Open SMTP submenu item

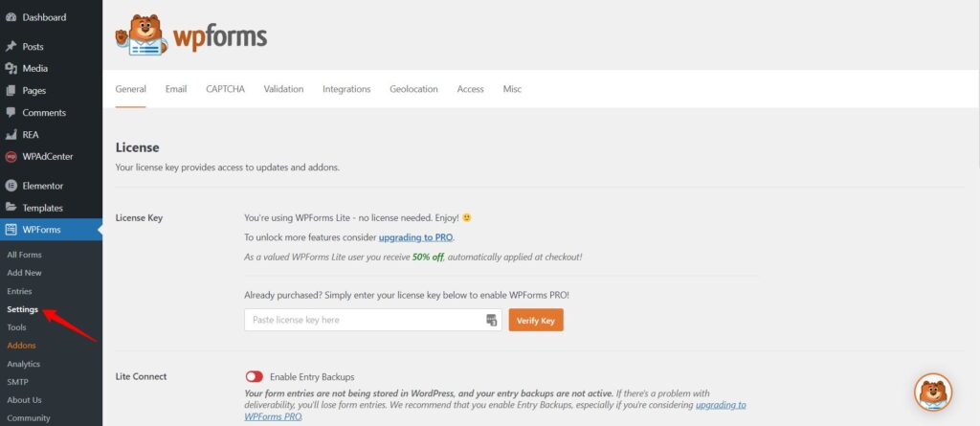17,382
